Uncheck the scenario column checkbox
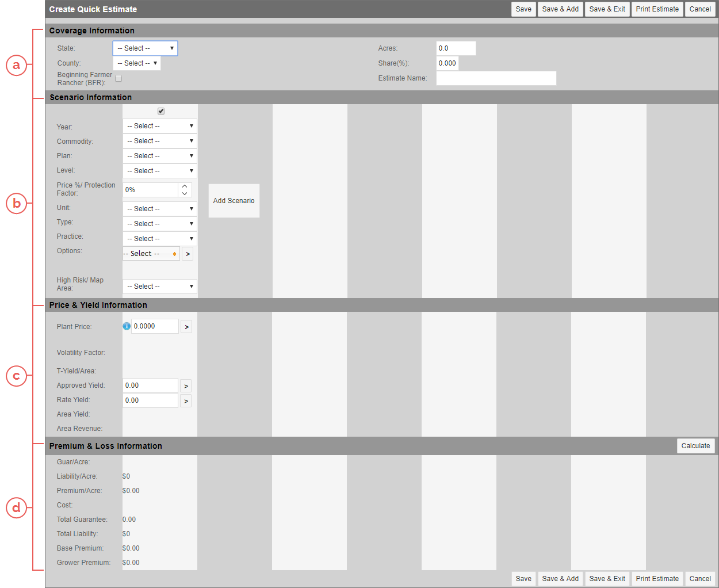 (x=161, y=111)
